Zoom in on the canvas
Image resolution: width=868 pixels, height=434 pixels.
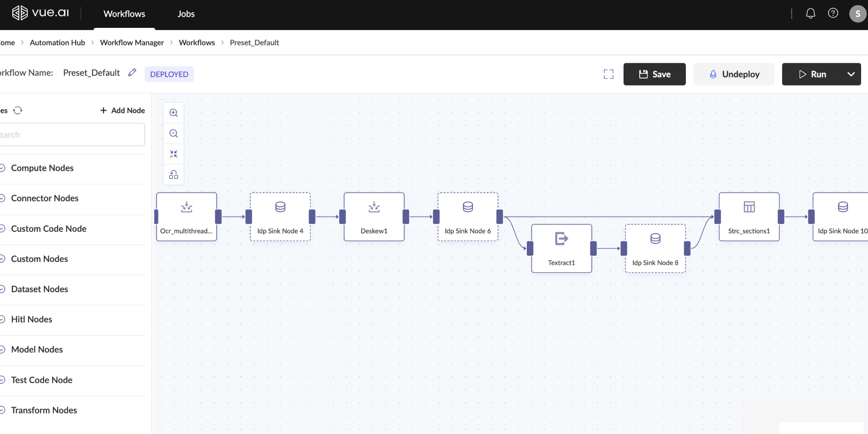pyautogui.click(x=173, y=113)
